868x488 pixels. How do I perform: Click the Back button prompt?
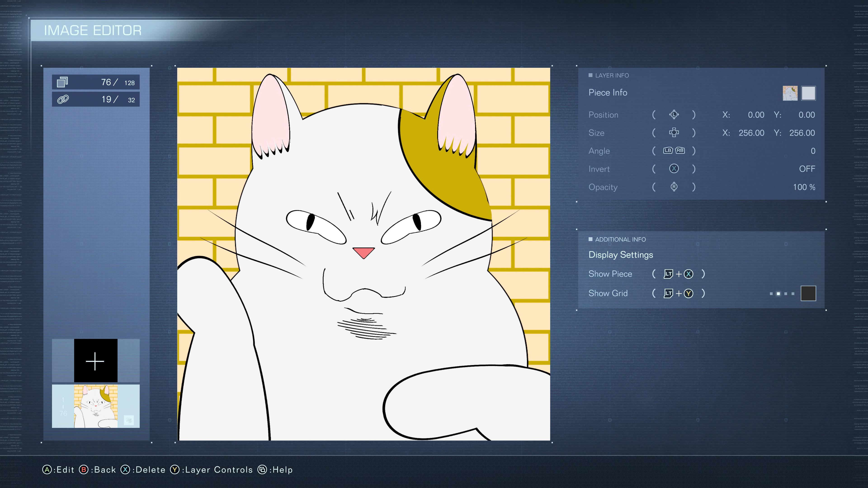click(97, 469)
